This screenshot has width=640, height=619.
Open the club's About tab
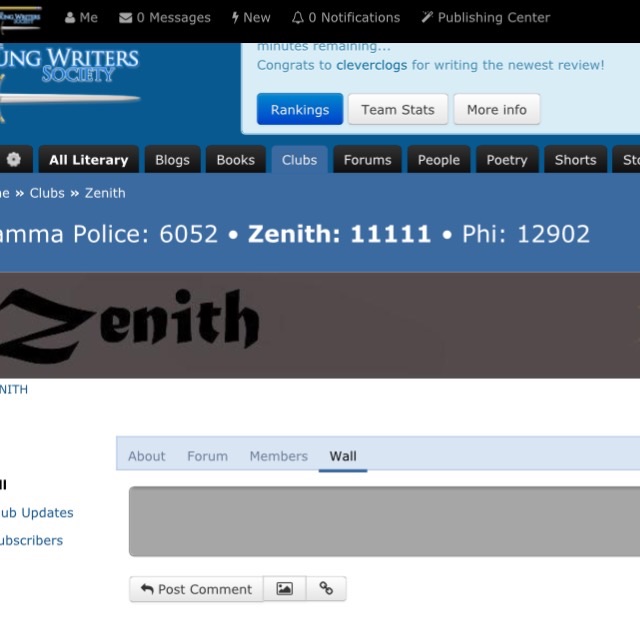[x=147, y=456]
